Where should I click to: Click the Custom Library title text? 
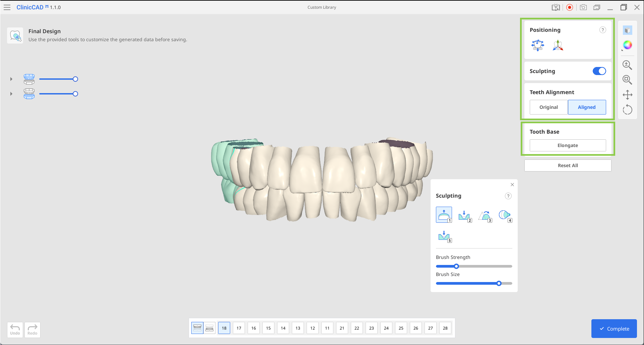pos(322,7)
